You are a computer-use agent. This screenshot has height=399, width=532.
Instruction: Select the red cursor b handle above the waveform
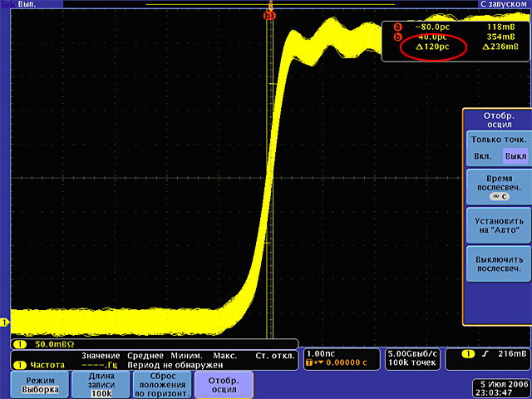[269, 16]
